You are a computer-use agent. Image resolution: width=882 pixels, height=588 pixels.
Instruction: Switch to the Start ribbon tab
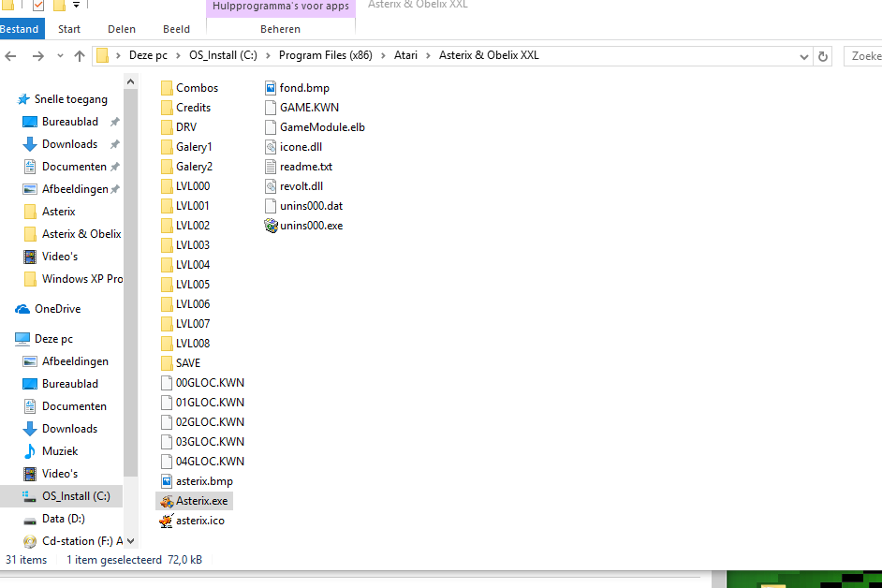point(69,29)
